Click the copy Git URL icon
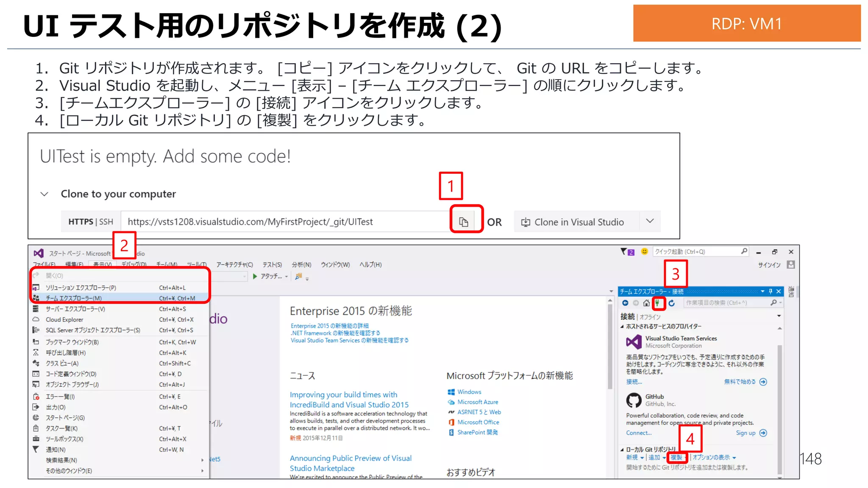Viewport: 868px width, 488px height. click(x=464, y=222)
